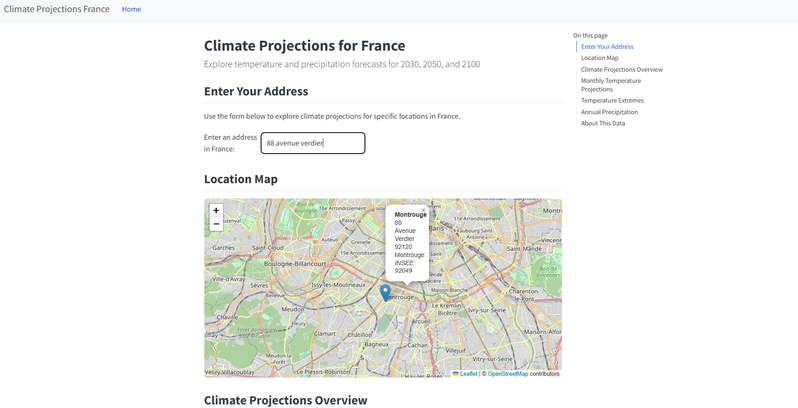Screen dimensions: 798x408
Task: Click the Location Map section heading
Action: (240, 179)
